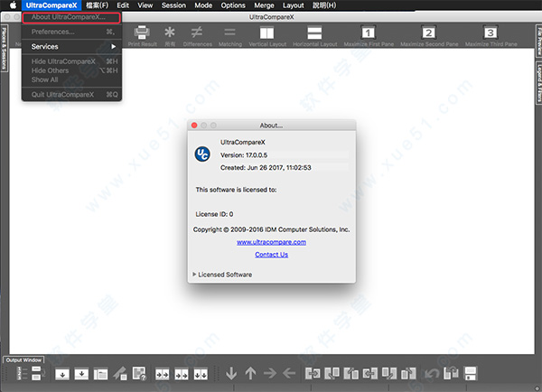Screen dimensions: 542x392
Task: Open the Apple menu
Action: [x=11, y=5]
